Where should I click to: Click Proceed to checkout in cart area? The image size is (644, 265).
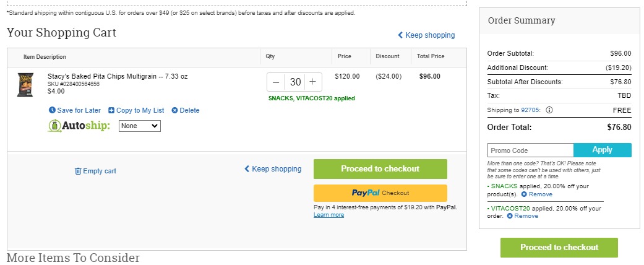tap(380, 169)
